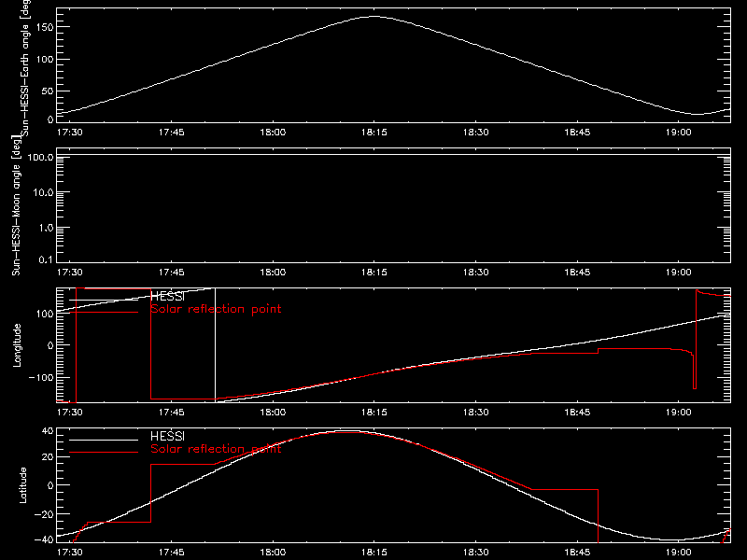Click the 100.0 tick on Moon angle plot
747x560 pixels.
[x=40, y=157]
